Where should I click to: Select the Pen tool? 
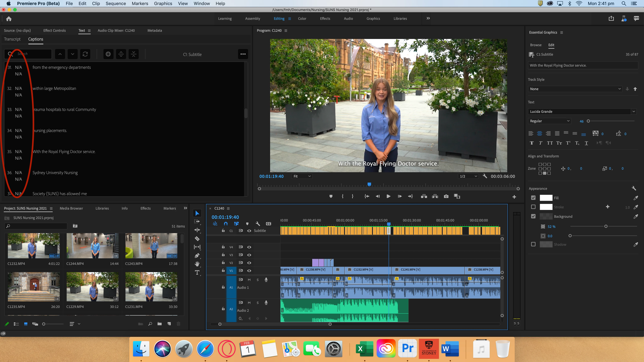197,256
